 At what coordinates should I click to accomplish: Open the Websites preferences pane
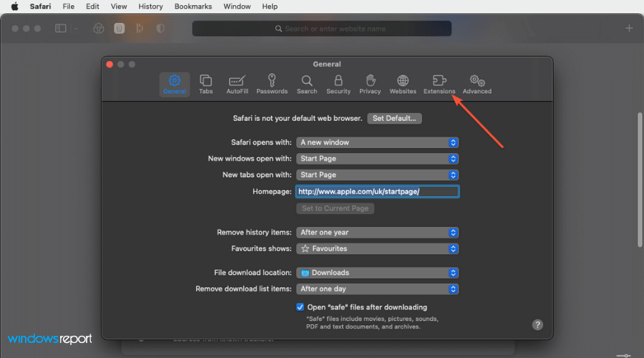click(x=402, y=84)
